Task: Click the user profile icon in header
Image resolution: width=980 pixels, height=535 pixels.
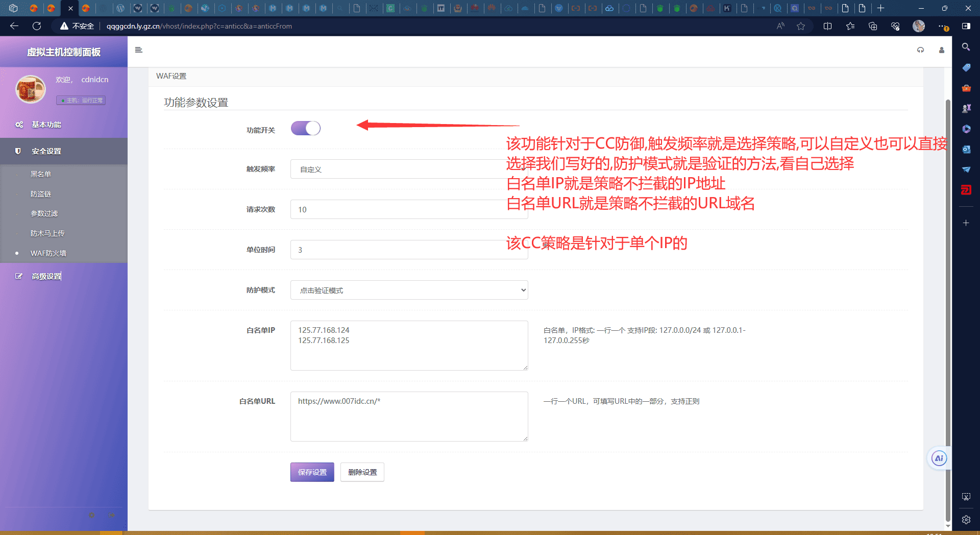Action: pyautogui.click(x=941, y=50)
